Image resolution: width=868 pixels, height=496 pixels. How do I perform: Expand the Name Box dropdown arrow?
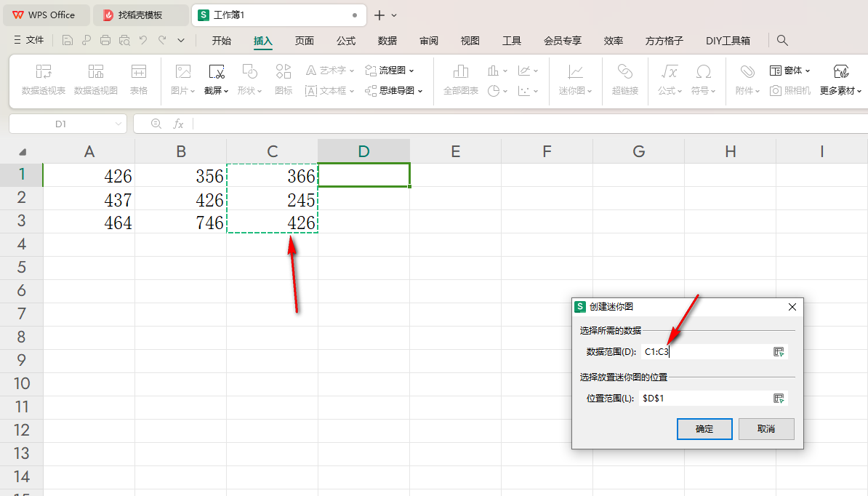pyautogui.click(x=118, y=124)
